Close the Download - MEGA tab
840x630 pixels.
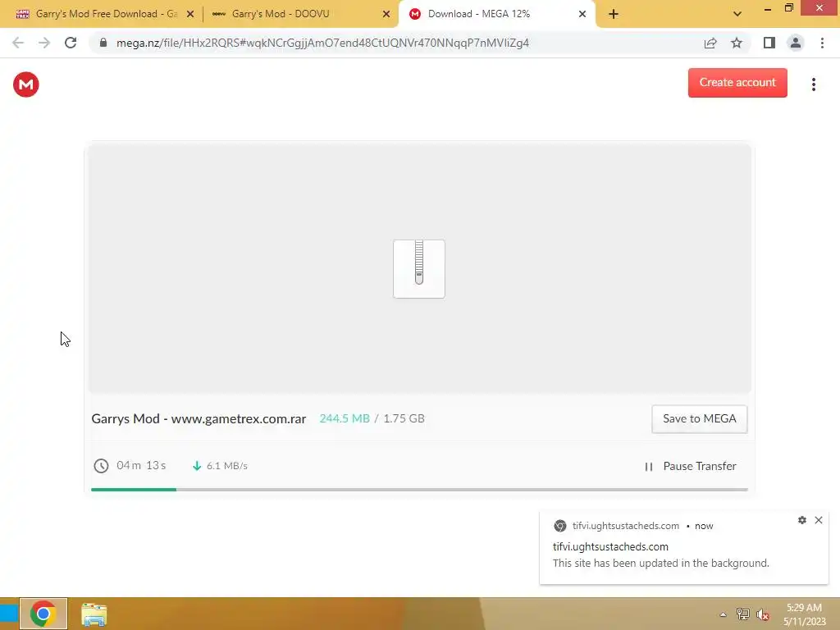[582, 14]
